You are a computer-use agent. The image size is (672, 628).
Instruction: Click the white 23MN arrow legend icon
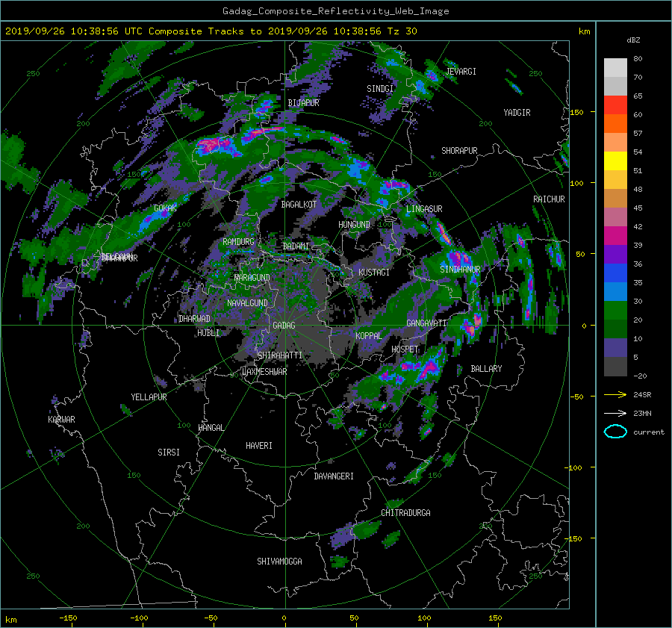click(615, 413)
